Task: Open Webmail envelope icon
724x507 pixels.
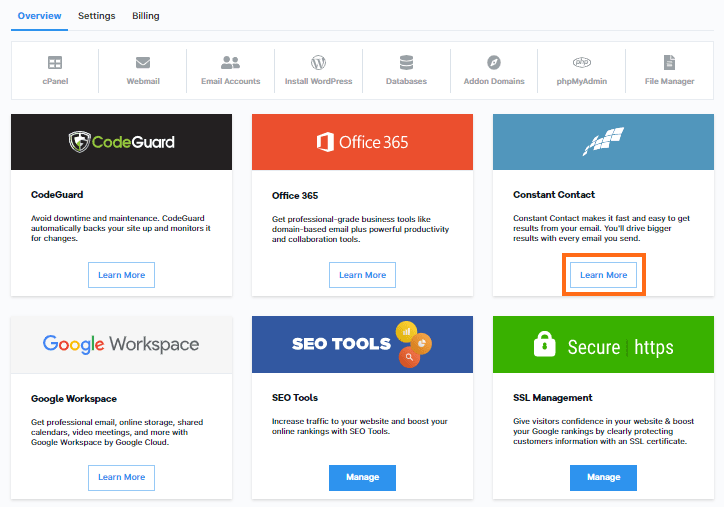Action: (143, 62)
